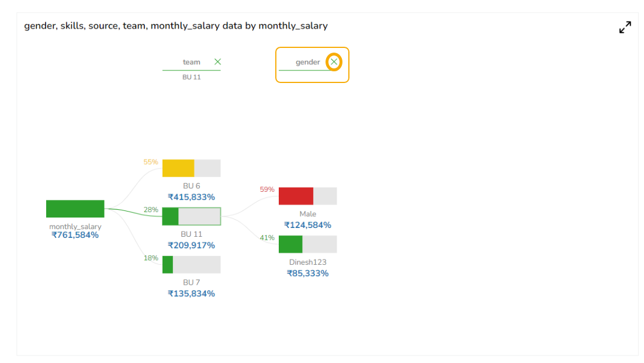Screen dimensions: 644x363
Task: Click the gender header label
Action: 307,62
